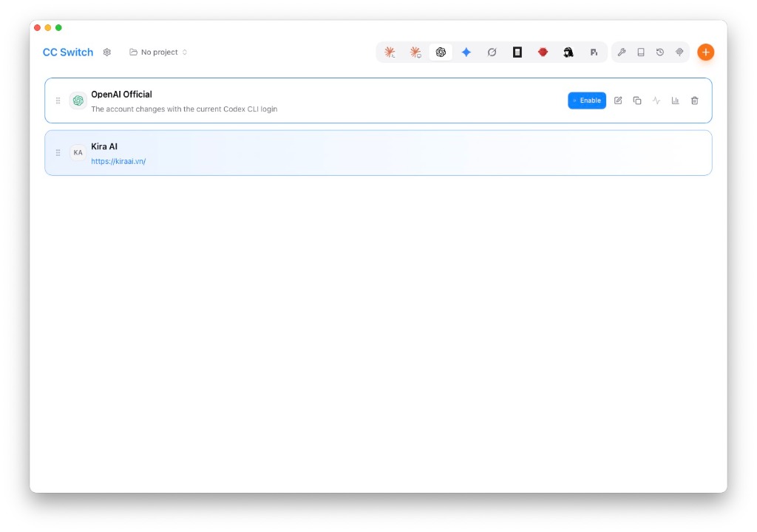Open the No project dropdown
757x532 pixels.
[158, 52]
